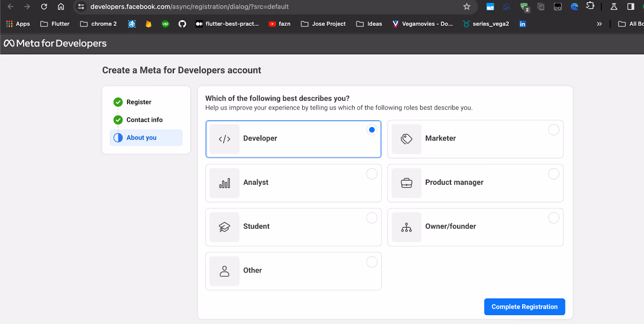View site information icon in address bar
The width and height of the screenshot is (644, 324).
click(x=81, y=6)
